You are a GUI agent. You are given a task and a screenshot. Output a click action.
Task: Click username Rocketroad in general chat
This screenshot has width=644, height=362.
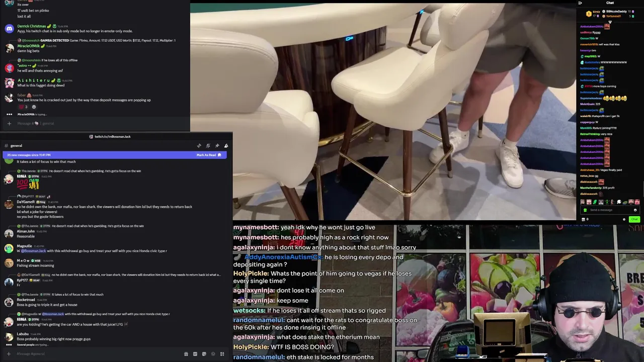pyautogui.click(x=26, y=300)
